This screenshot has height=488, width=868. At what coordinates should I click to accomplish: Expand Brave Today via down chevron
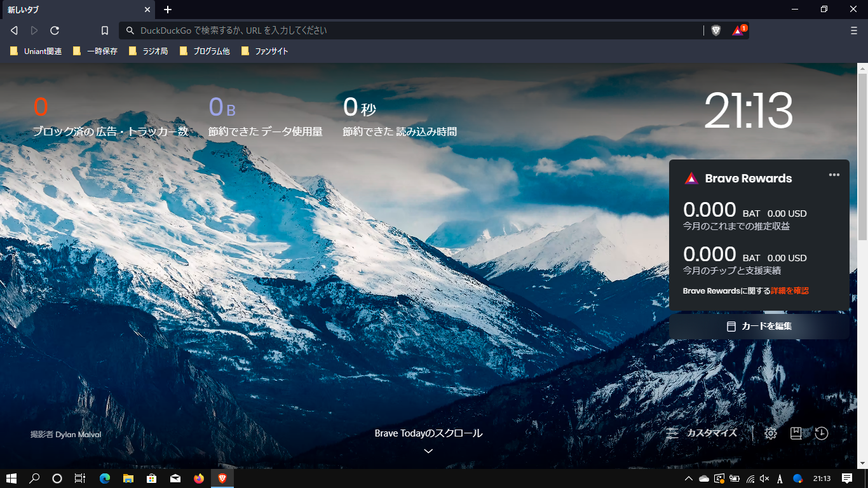[428, 451]
